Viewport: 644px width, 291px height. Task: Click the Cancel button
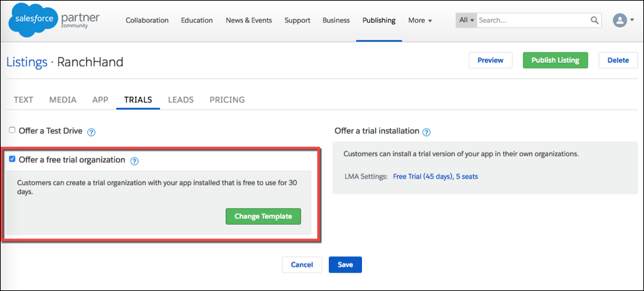click(x=302, y=265)
